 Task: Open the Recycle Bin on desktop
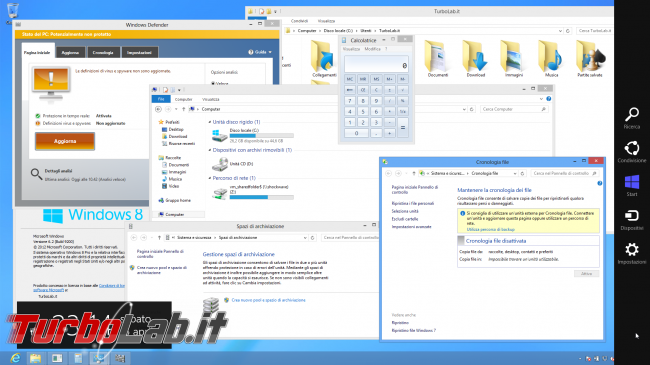(x=12, y=11)
